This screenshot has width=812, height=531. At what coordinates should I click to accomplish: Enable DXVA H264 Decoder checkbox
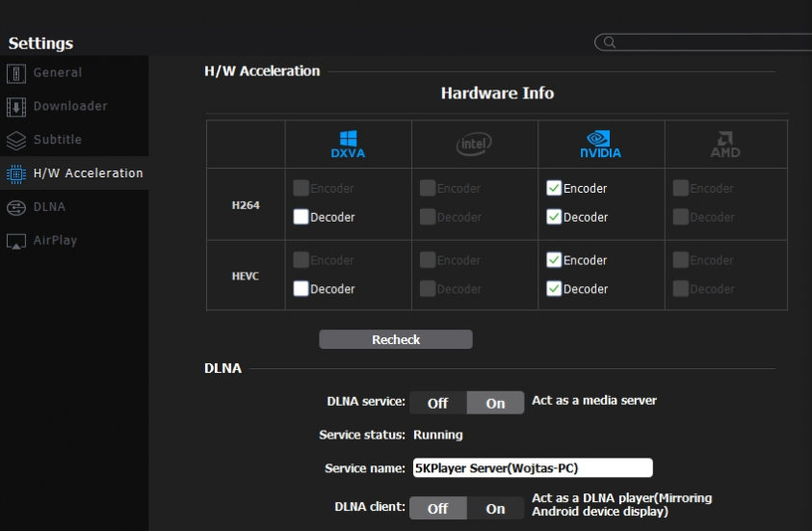pyautogui.click(x=301, y=218)
